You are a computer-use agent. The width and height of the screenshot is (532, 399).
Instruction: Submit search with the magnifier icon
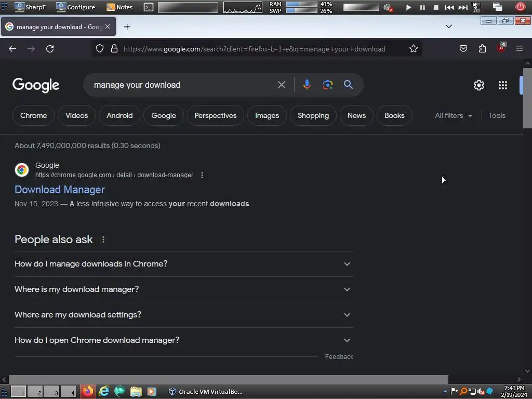click(x=348, y=85)
